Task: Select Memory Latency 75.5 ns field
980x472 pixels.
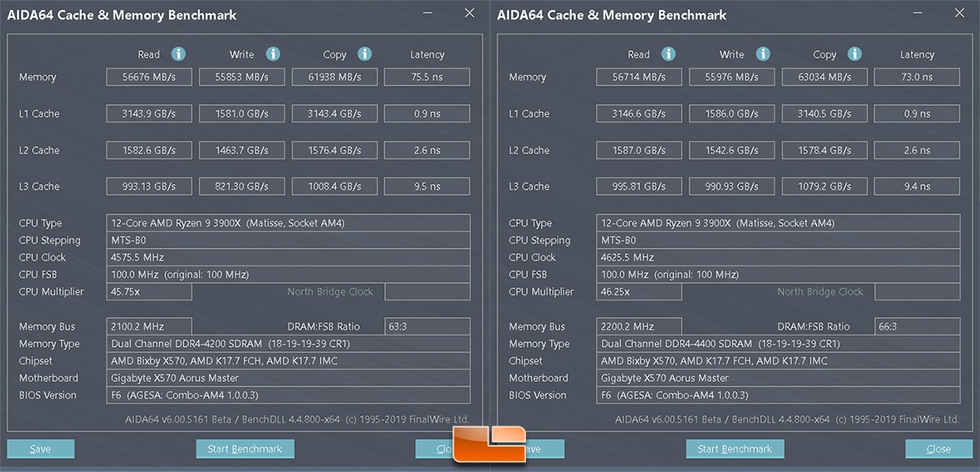Action: 427,77
